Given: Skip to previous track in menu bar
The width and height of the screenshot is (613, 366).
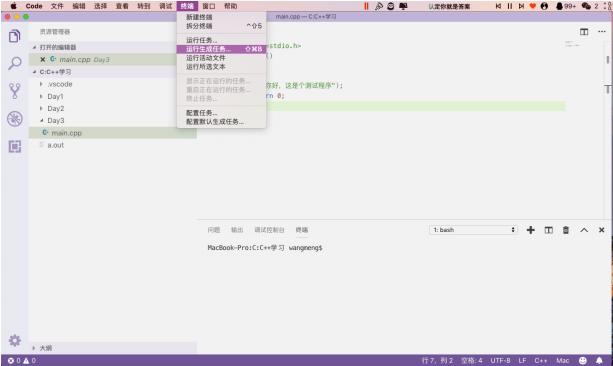Looking at the screenshot, I should tap(498, 6).
